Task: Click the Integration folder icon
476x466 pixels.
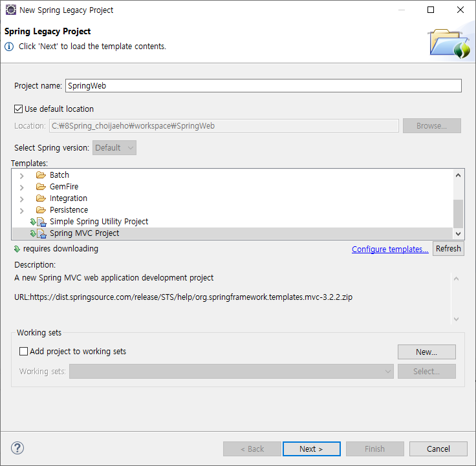Action: point(41,198)
